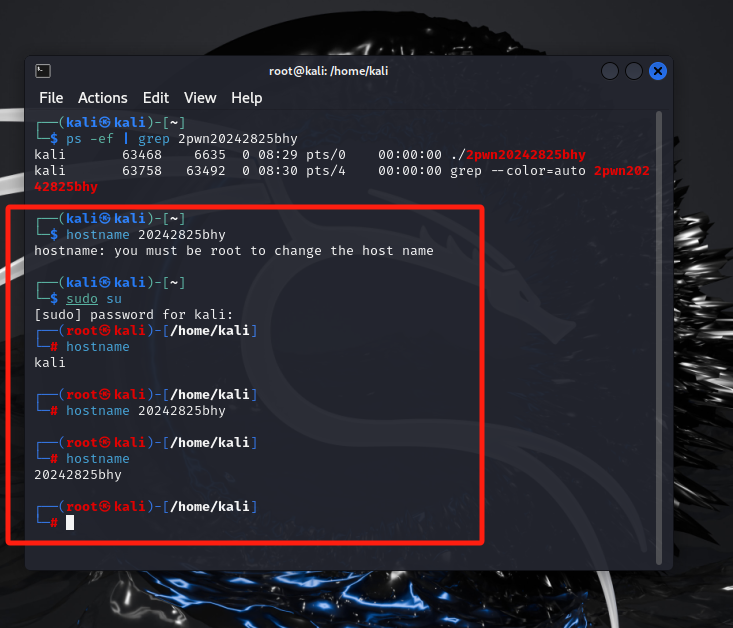
Task: Click parent PID 6635 value
Action: (210, 155)
